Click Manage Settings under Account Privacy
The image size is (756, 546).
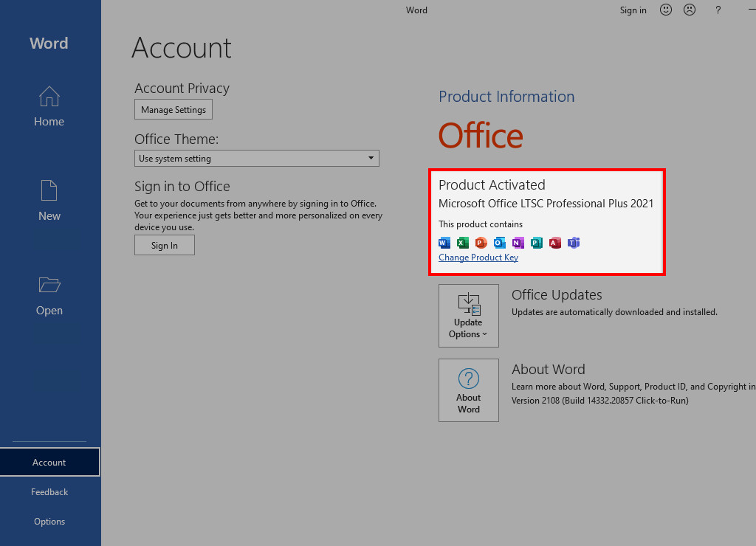coord(173,109)
